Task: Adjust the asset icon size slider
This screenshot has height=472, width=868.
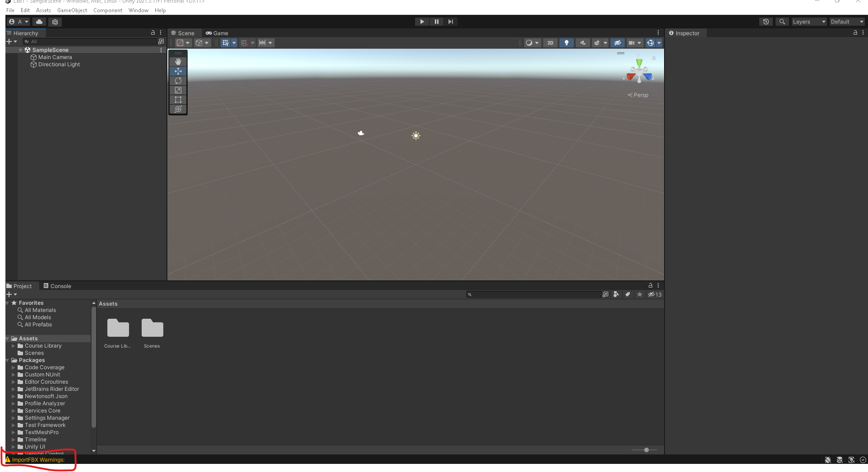Action: pyautogui.click(x=646, y=450)
